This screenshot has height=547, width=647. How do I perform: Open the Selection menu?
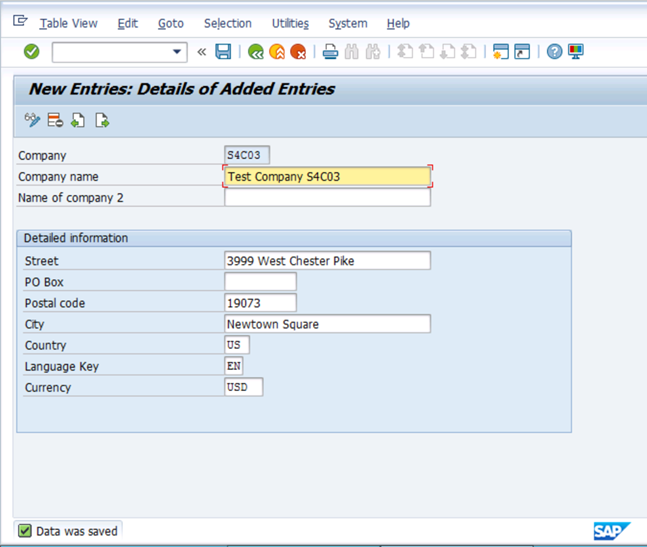pos(228,24)
